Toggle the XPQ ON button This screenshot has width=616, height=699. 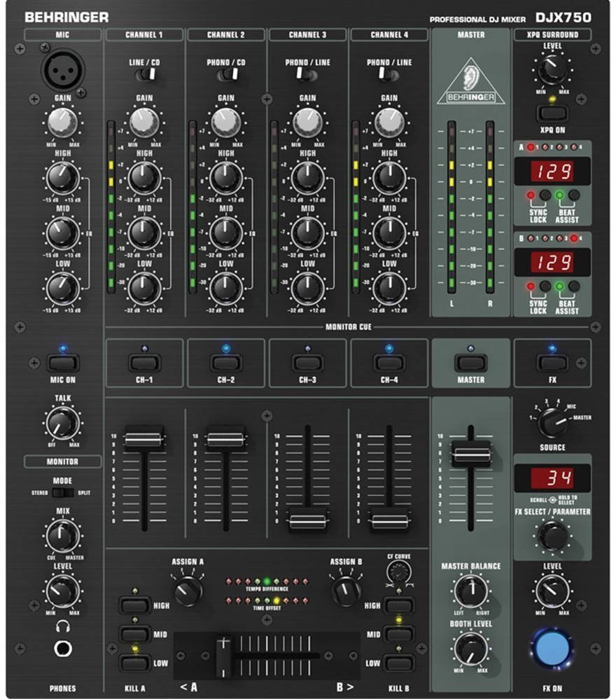coord(552,112)
